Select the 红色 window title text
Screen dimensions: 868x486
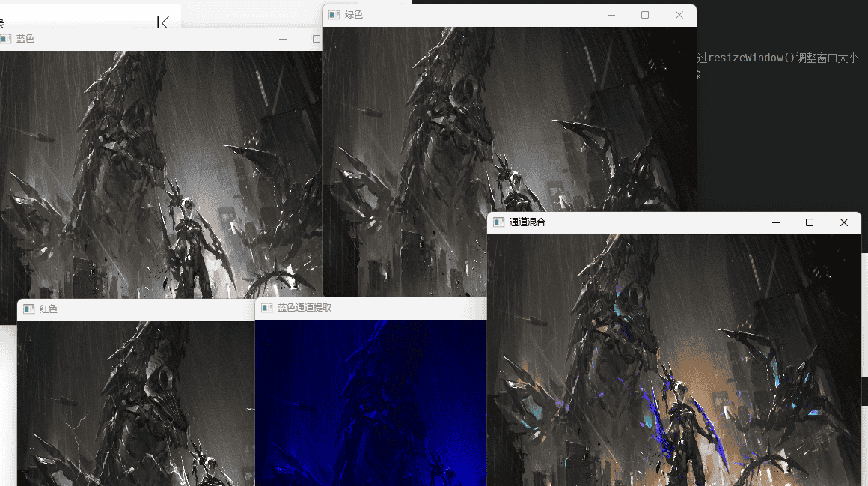(x=48, y=309)
